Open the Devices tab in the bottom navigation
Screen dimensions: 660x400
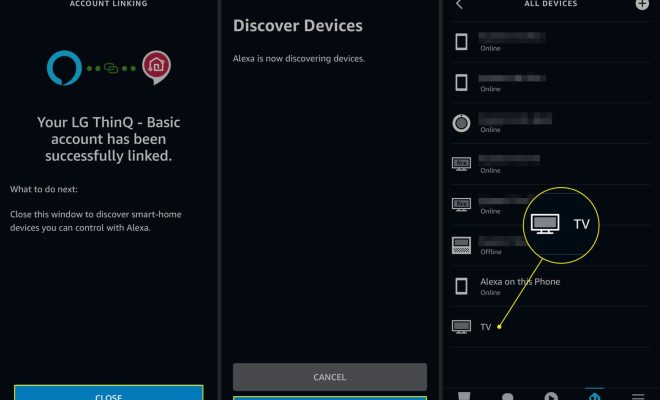coord(594,396)
